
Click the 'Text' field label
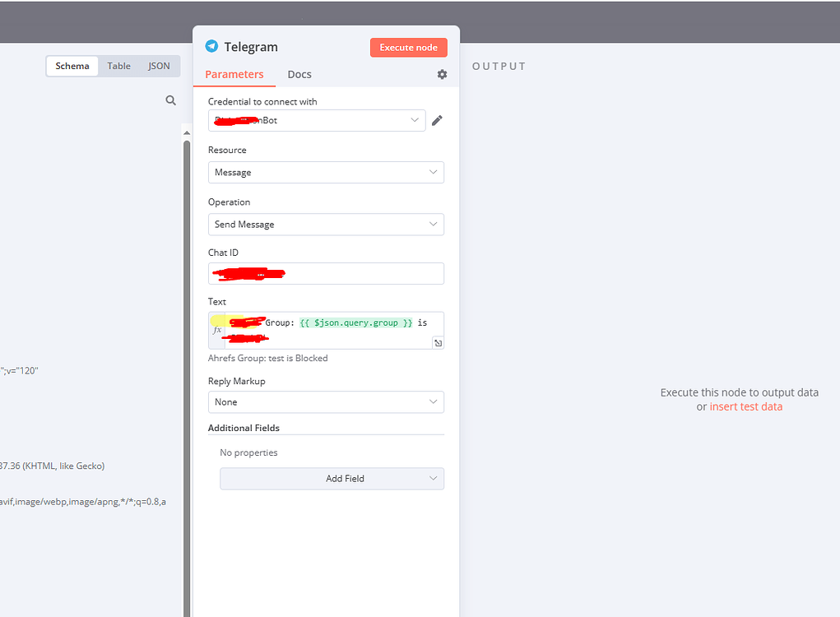(x=217, y=302)
